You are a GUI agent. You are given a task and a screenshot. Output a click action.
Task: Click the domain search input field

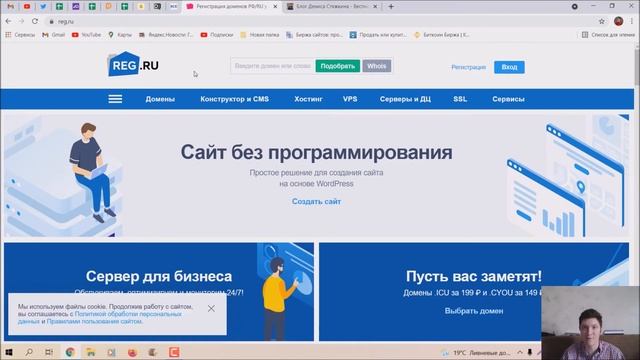[273, 66]
